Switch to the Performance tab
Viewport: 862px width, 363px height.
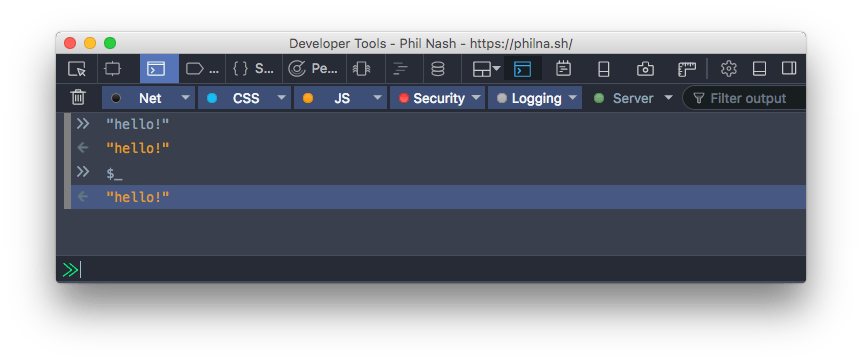click(314, 69)
